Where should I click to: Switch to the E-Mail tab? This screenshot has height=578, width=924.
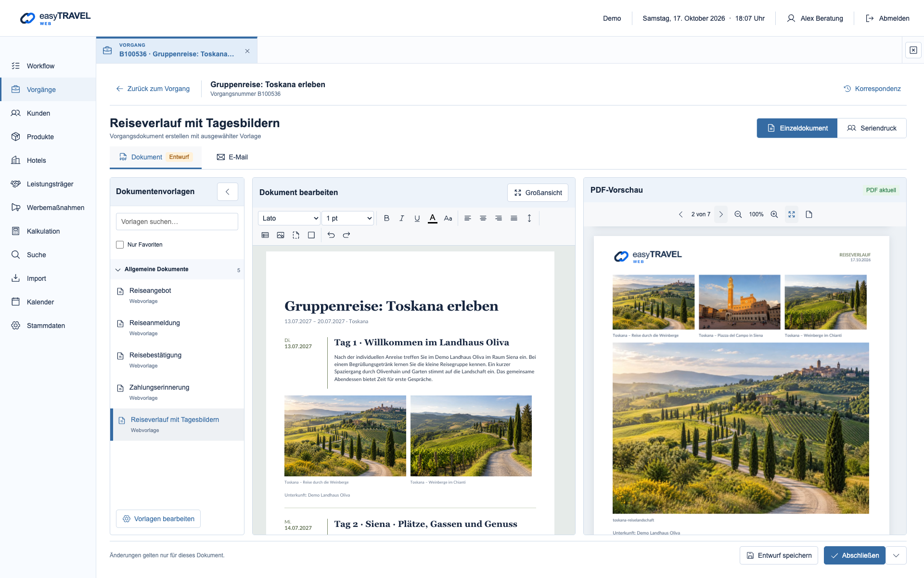click(232, 157)
